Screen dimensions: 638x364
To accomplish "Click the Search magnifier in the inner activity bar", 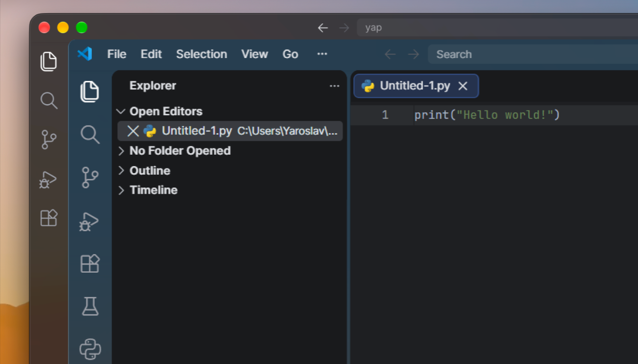I will tap(90, 134).
